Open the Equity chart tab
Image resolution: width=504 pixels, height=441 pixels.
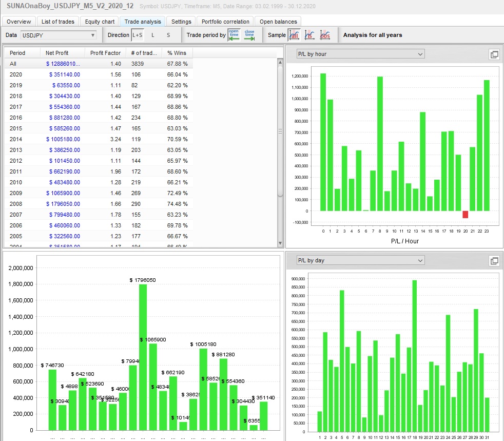click(100, 22)
